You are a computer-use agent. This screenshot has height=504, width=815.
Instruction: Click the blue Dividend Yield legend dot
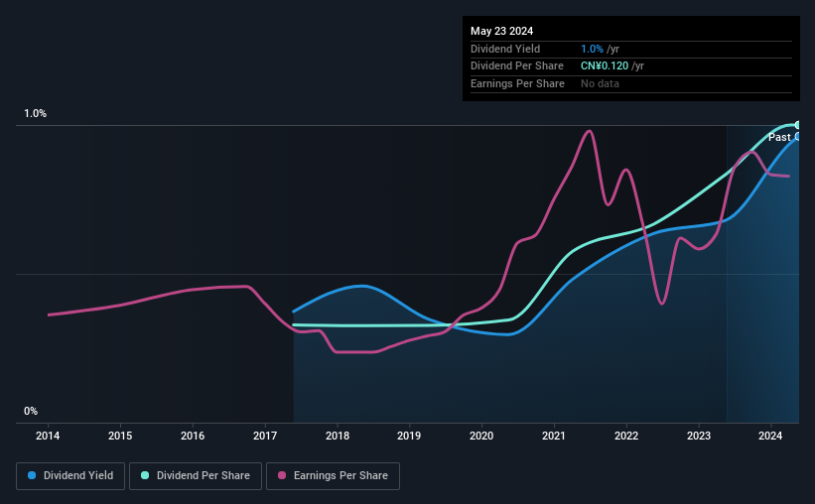coord(32,475)
